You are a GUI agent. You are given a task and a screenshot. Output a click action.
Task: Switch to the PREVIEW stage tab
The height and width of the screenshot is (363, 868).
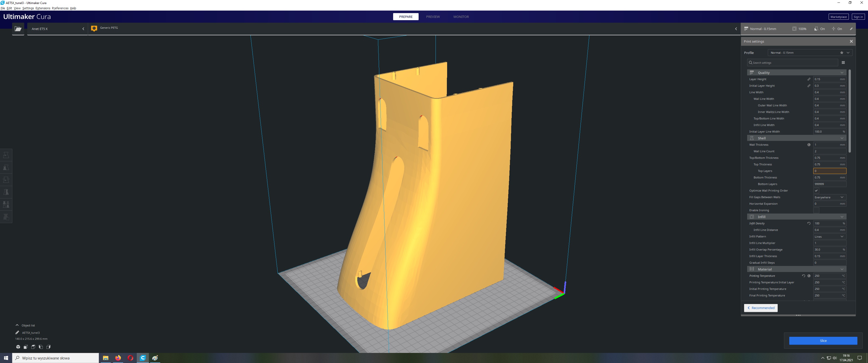pyautogui.click(x=433, y=16)
